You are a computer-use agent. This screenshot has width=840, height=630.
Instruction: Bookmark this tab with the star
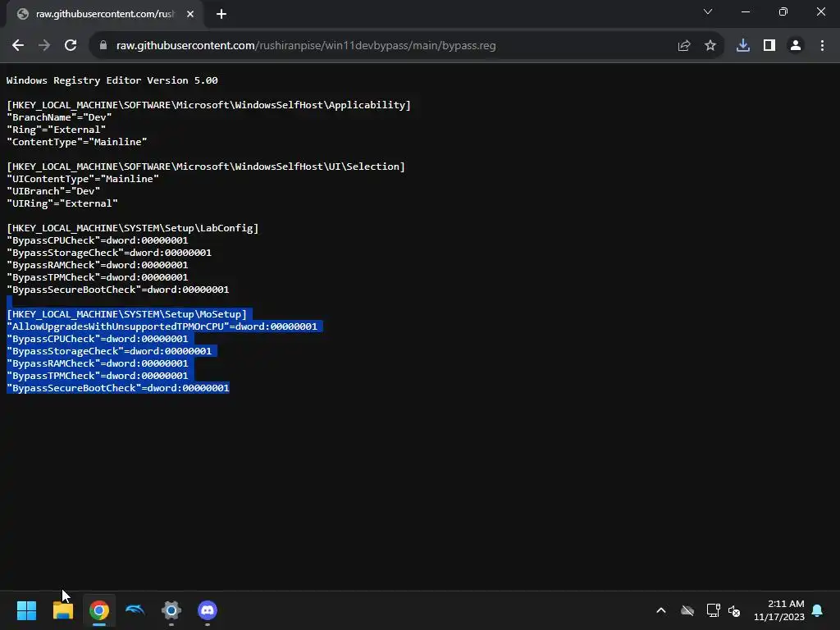[x=710, y=46]
